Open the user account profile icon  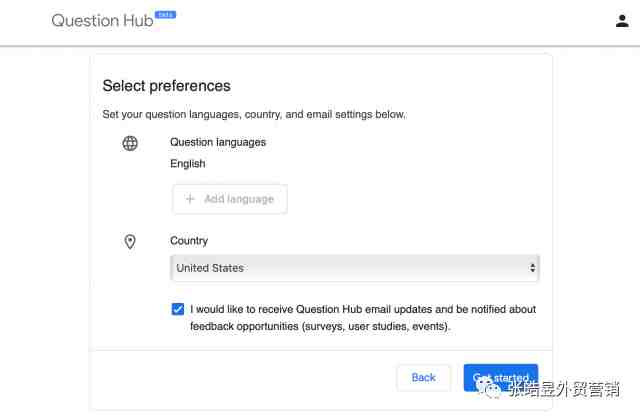622,21
